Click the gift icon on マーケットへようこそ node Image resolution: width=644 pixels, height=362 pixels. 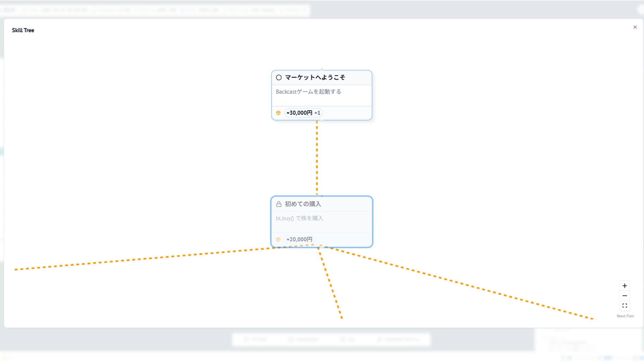click(x=278, y=113)
